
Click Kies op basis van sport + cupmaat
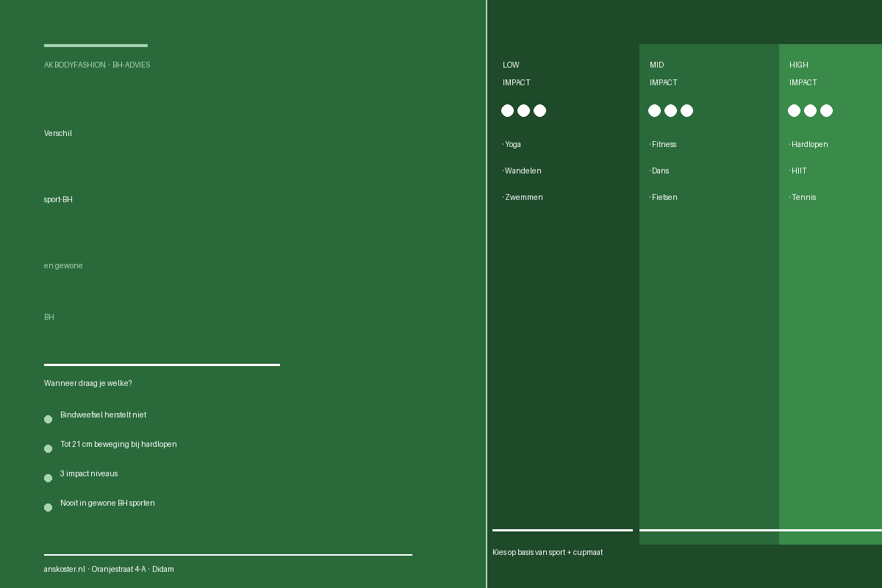pos(548,553)
